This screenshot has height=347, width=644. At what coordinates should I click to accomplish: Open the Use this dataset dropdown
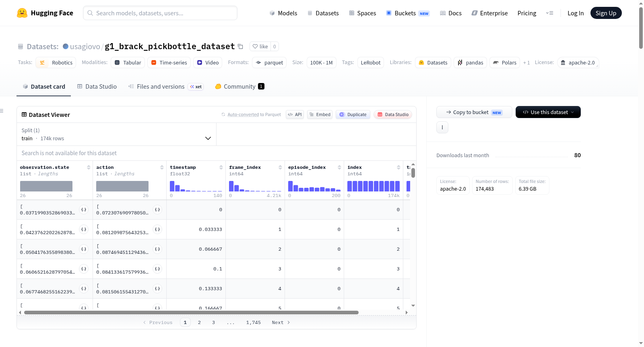coord(548,112)
